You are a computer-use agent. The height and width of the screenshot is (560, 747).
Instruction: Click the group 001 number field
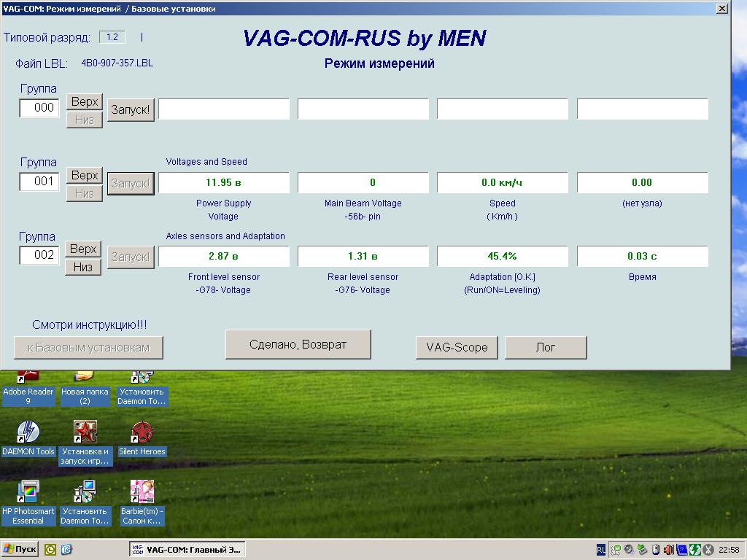(39, 182)
